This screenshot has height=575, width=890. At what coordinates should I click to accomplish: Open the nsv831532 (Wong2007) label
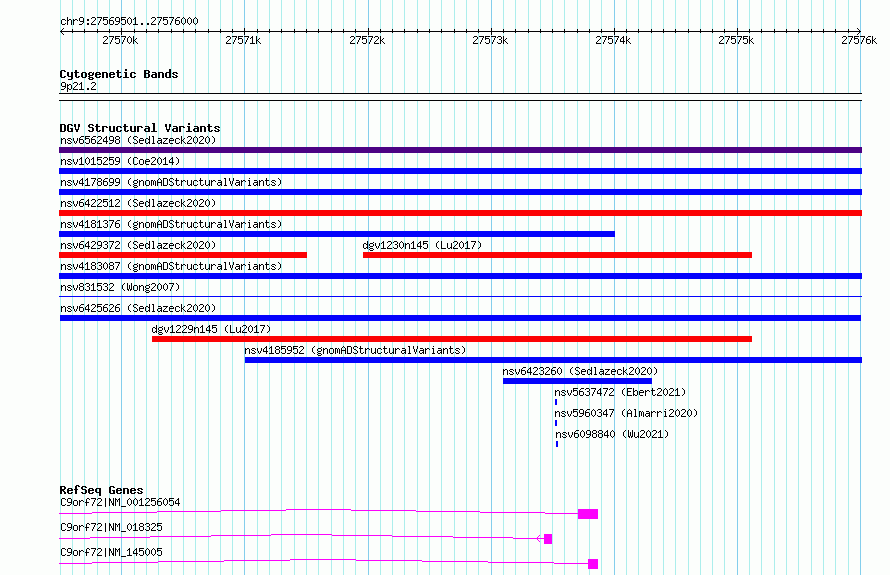click(120, 287)
